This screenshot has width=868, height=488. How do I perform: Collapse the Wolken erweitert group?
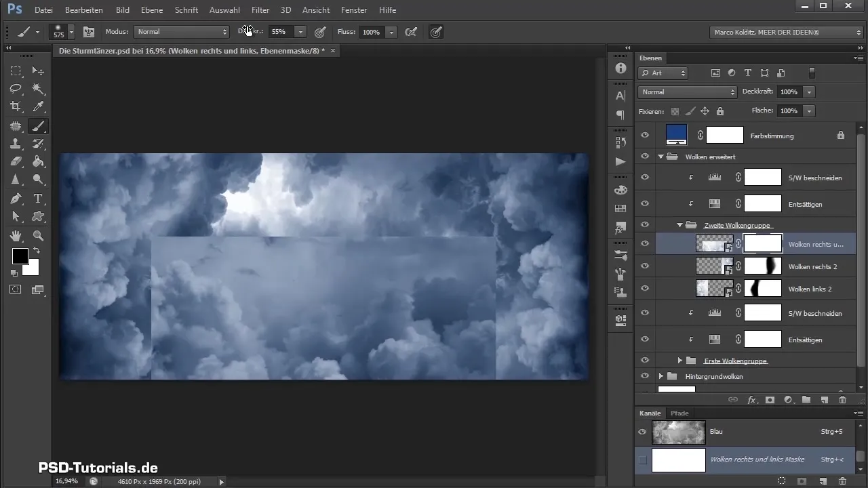click(x=661, y=156)
